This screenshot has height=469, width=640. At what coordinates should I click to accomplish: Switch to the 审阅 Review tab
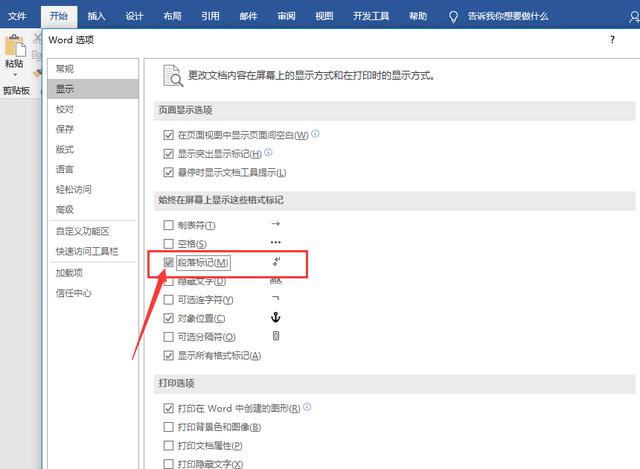[286, 16]
